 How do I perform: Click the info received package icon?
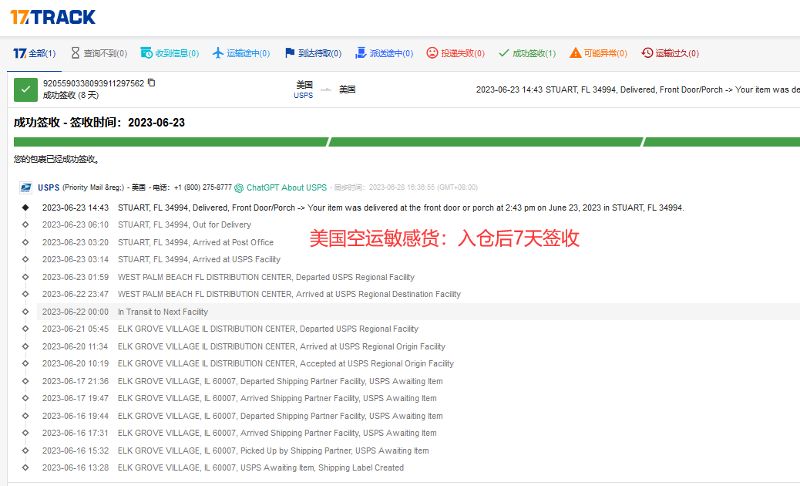click(x=146, y=53)
